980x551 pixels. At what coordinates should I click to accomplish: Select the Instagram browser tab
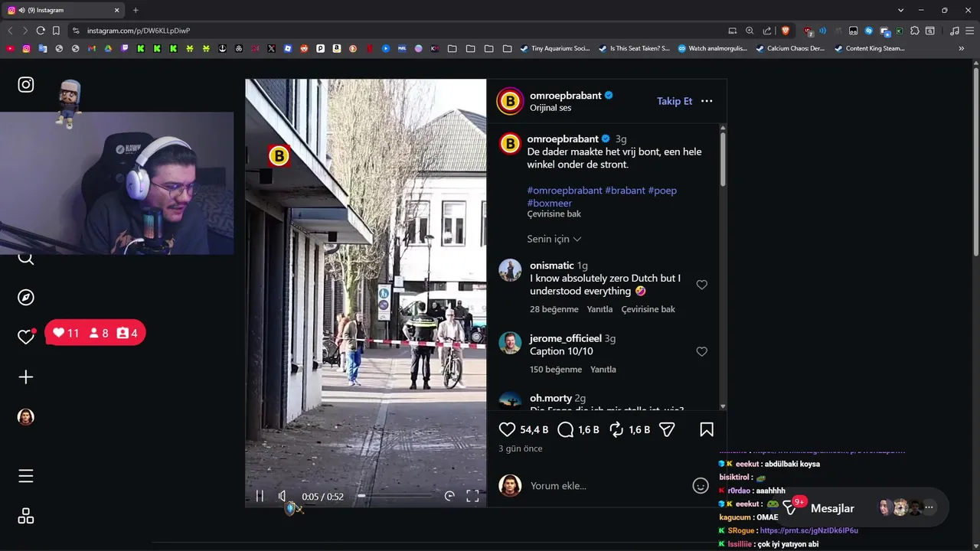[64, 10]
